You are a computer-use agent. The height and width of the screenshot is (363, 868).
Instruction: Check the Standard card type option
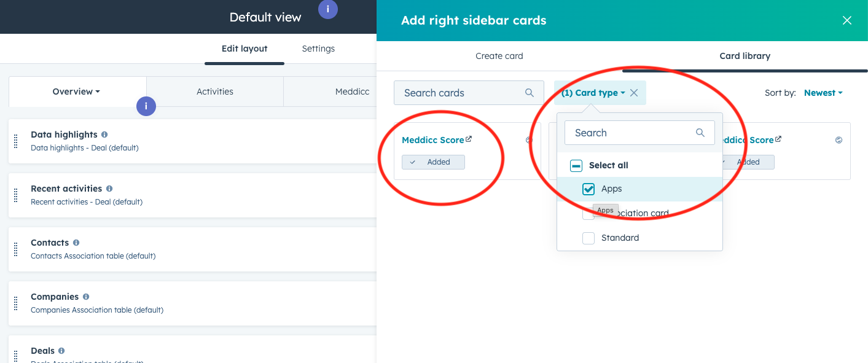588,238
